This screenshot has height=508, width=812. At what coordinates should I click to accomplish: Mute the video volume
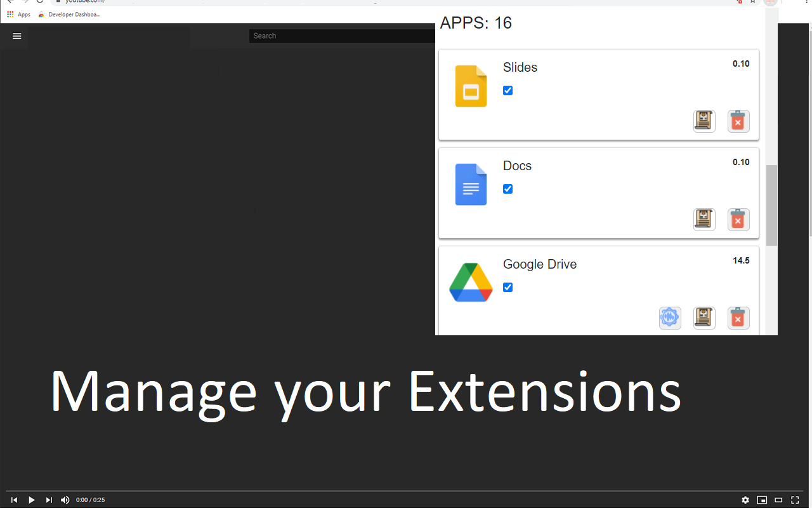65,500
